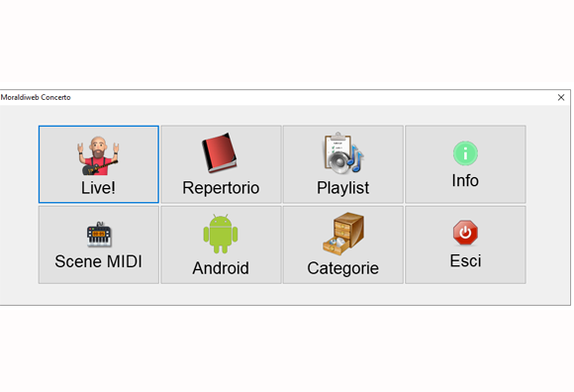Screen dimensions: 574x392
Task: Click the empty title bar area beside the close button
Action: point(311,97)
